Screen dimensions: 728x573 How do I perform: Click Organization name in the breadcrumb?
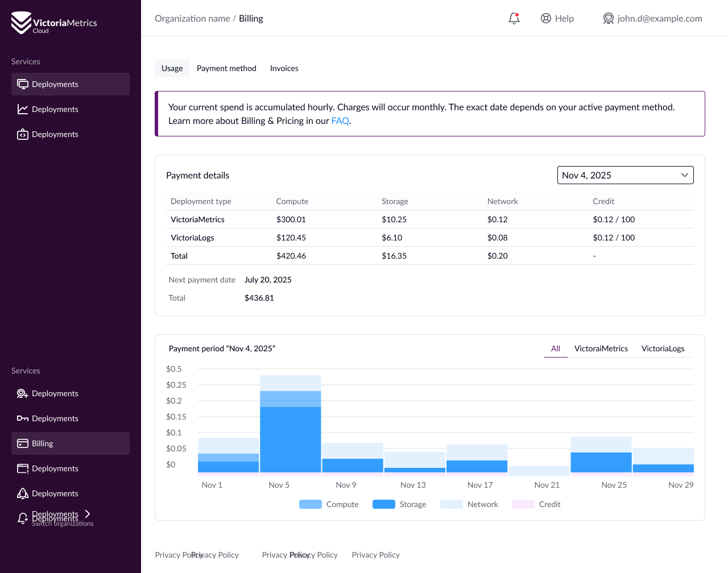coord(192,18)
